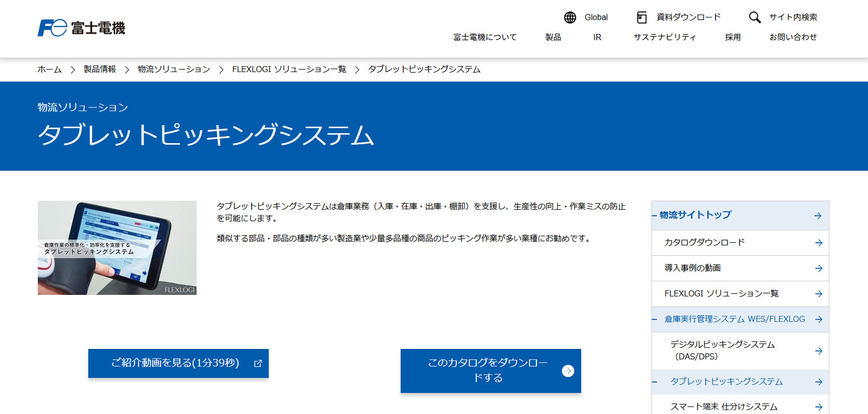Go to 製品情報 breadcrumb

100,69
